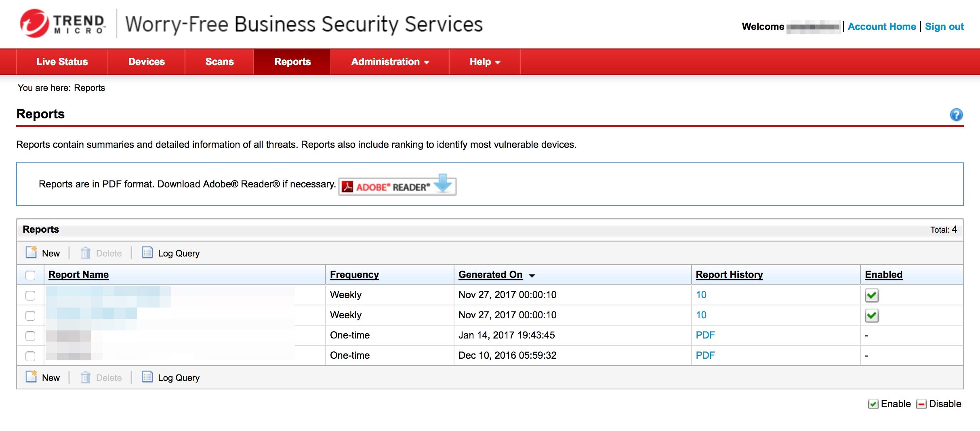Switch to the Live Status tab
The width and height of the screenshot is (980, 431).
click(x=62, y=62)
